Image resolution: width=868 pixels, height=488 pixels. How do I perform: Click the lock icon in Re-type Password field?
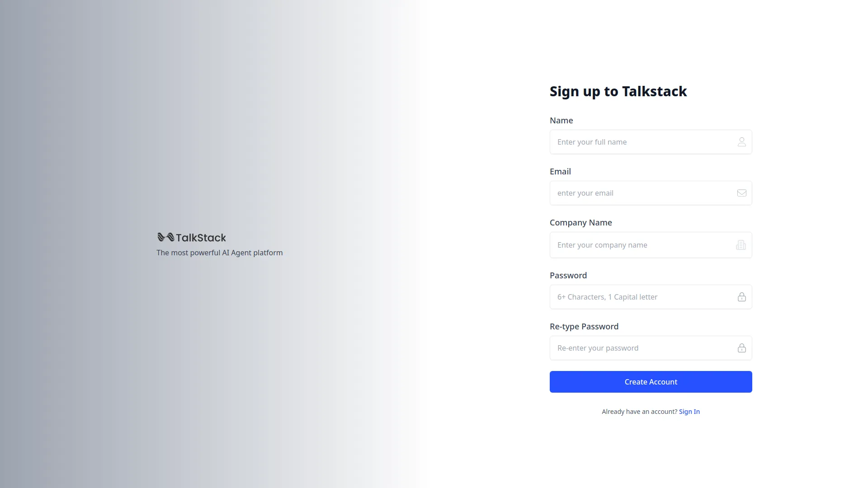click(x=742, y=348)
